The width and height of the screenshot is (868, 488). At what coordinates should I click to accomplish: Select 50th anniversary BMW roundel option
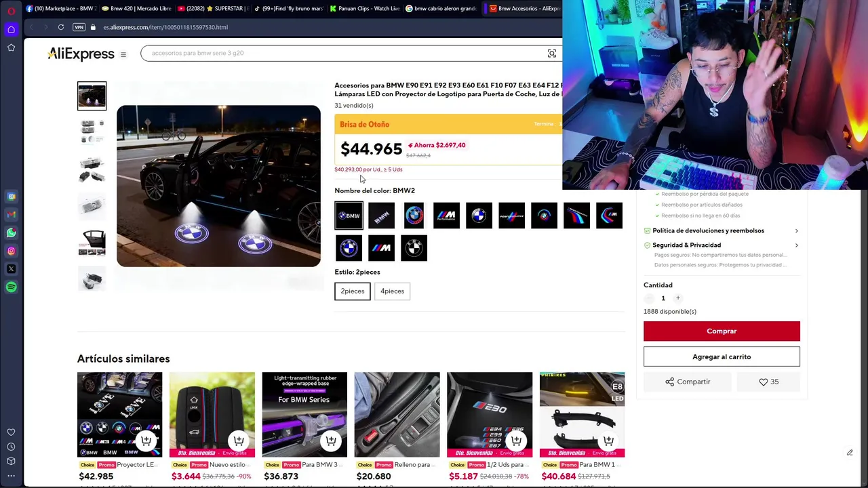tap(414, 216)
